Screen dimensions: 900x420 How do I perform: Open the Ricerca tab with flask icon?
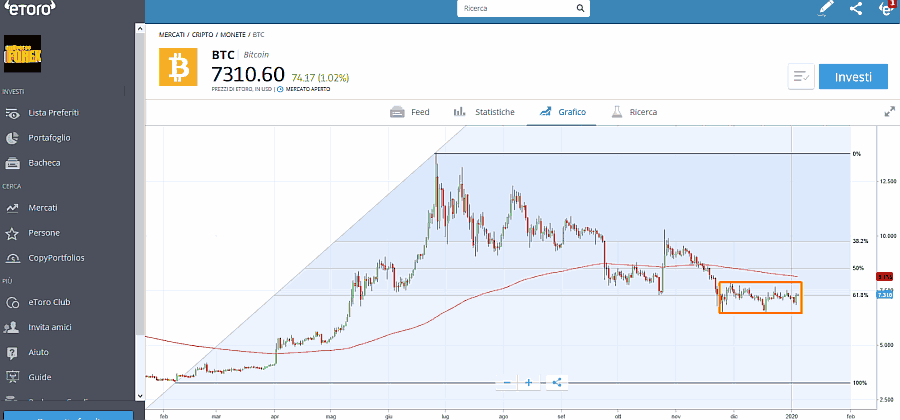pos(634,112)
